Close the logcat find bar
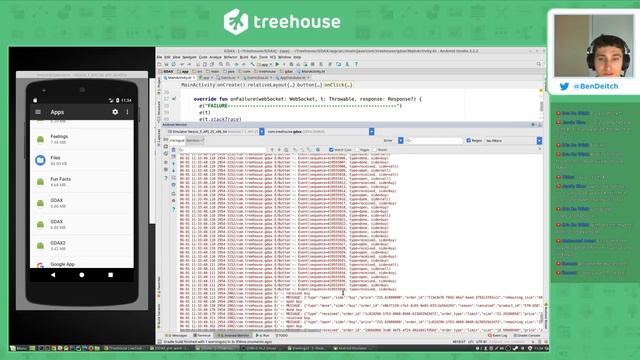 (x=540, y=149)
